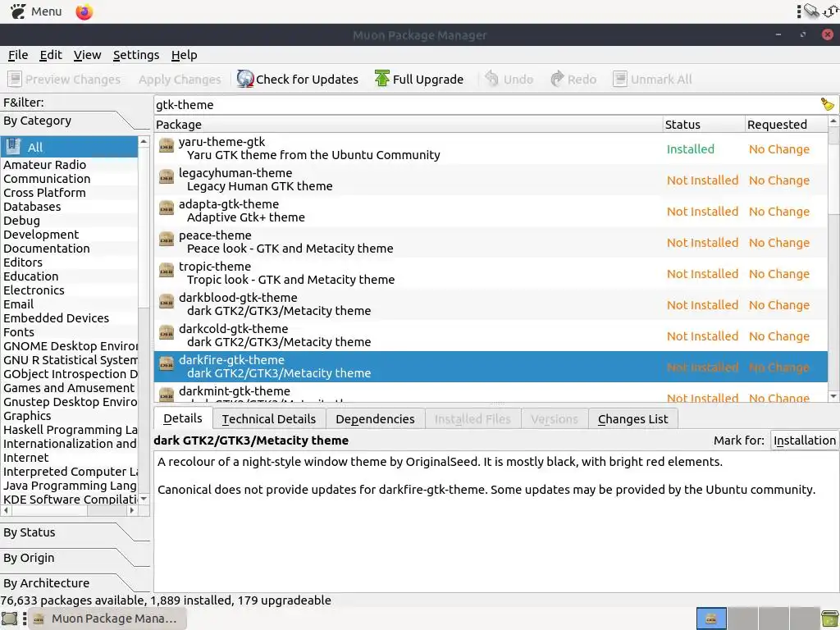Select the Fonts category

point(69,331)
